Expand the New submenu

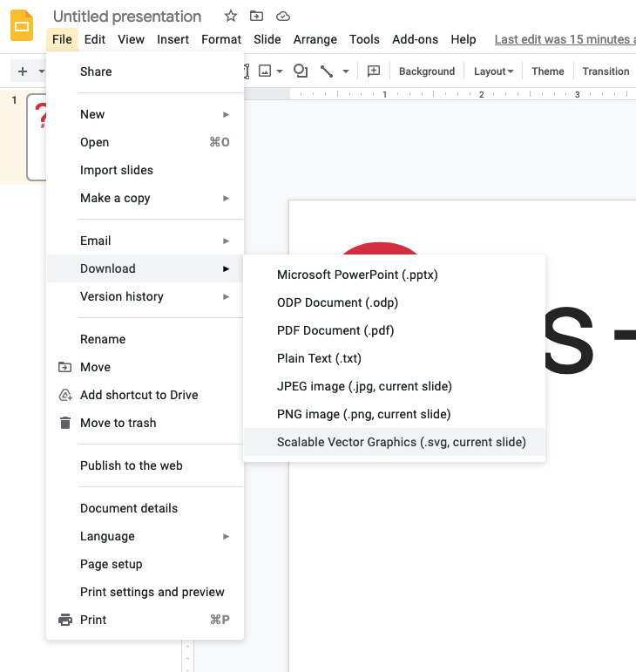click(145, 114)
